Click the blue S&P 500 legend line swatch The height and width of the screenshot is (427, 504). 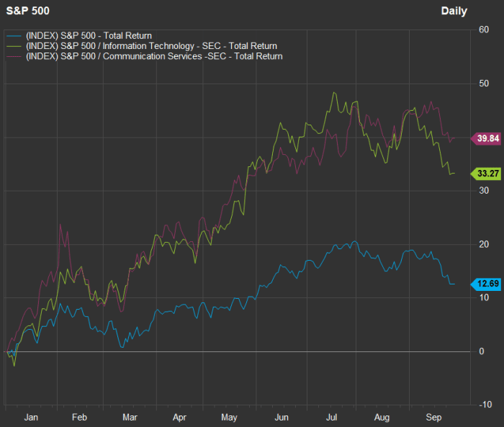[x=14, y=35]
